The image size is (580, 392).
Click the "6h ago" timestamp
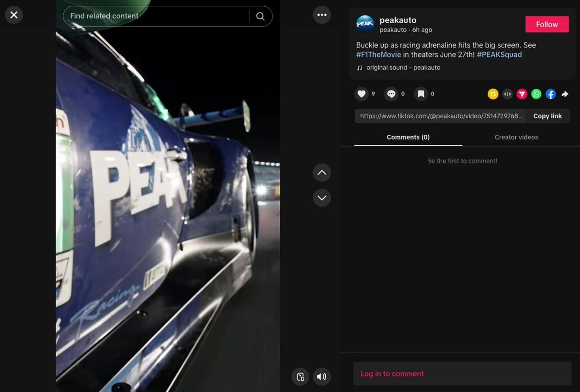422,30
